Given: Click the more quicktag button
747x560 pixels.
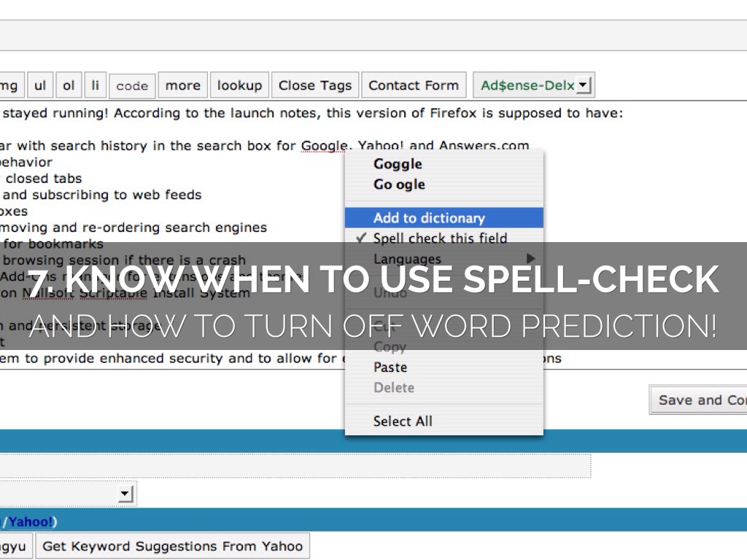Looking at the screenshot, I should [182, 85].
